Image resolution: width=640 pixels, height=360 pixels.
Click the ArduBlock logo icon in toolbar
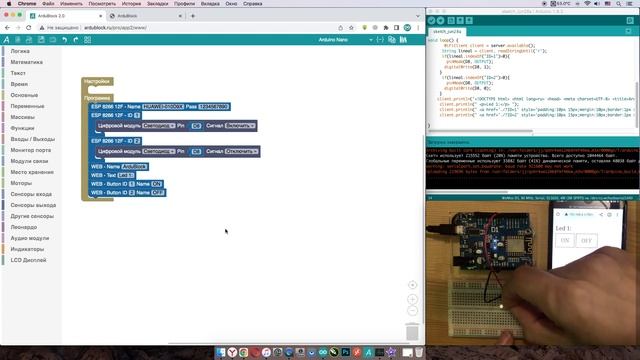pyautogui.click(x=6, y=40)
